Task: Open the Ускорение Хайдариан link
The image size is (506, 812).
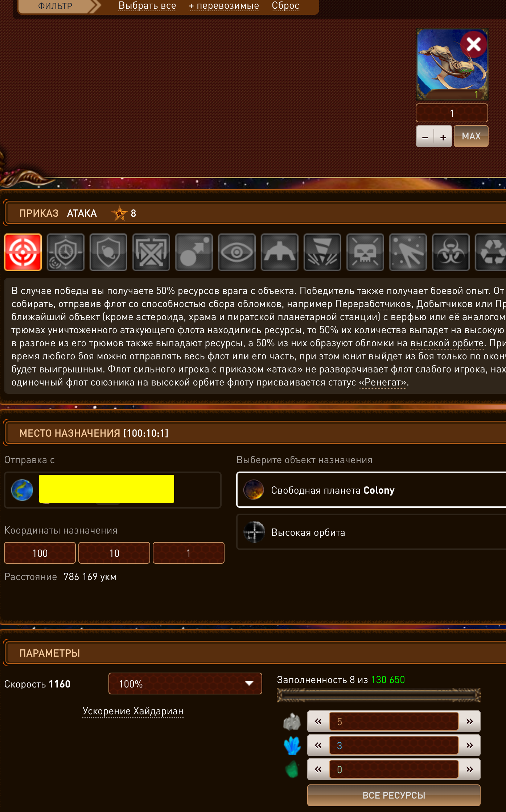Action: tap(133, 711)
